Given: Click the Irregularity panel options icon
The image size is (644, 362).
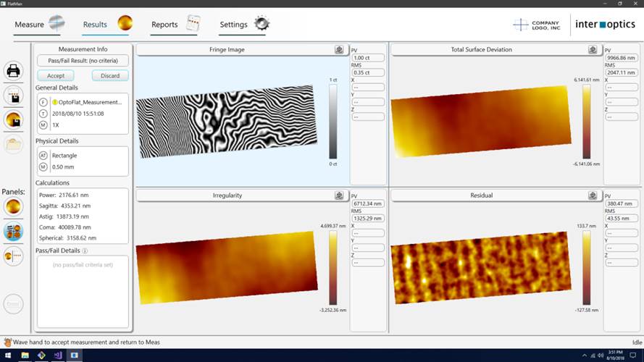Looking at the screenshot, I should 339,195.
